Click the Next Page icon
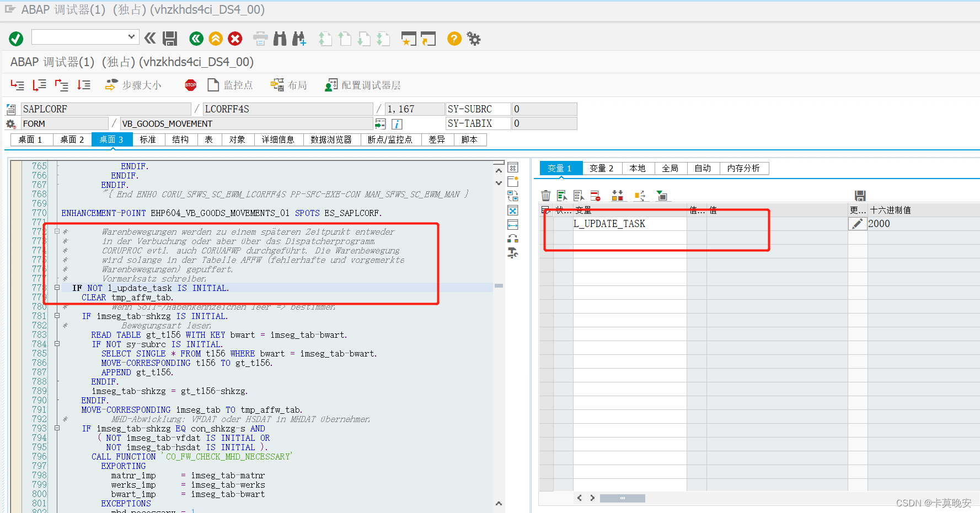Viewport: 980px width, 513px height. (364, 39)
